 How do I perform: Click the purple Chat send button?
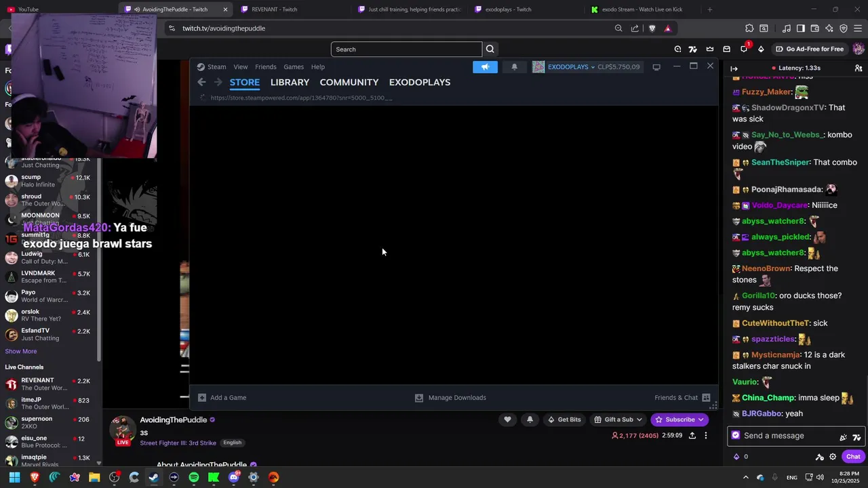click(x=853, y=456)
